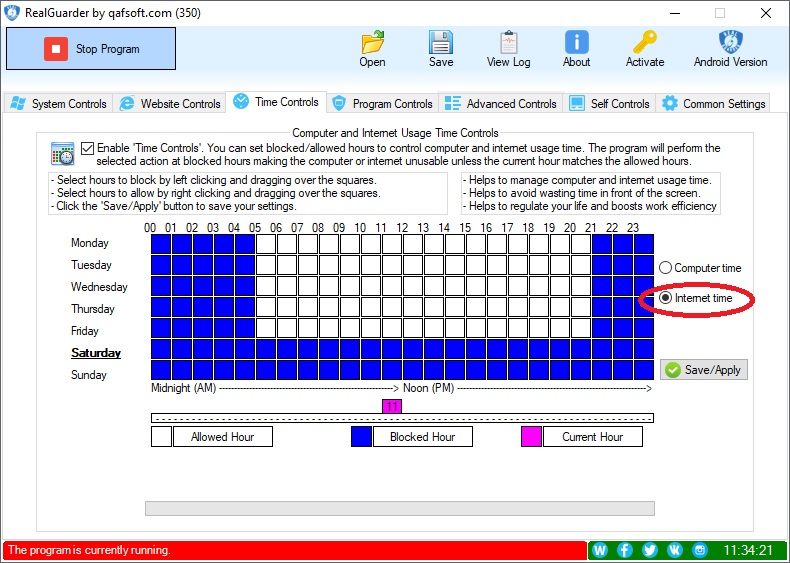The width and height of the screenshot is (790, 563).
Task: Click the Activate key icon
Action: [x=645, y=42]
